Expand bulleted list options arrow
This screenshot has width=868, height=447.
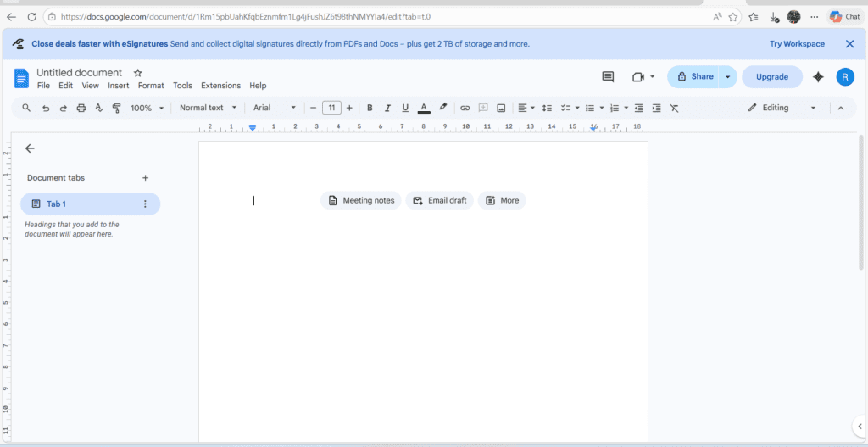[602, 108]
